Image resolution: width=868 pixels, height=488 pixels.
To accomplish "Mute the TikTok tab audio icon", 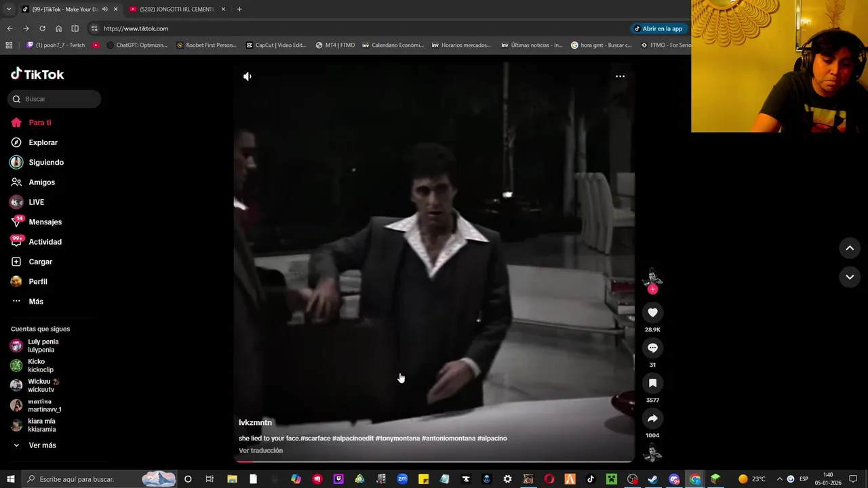I will (x=104, y=9).
